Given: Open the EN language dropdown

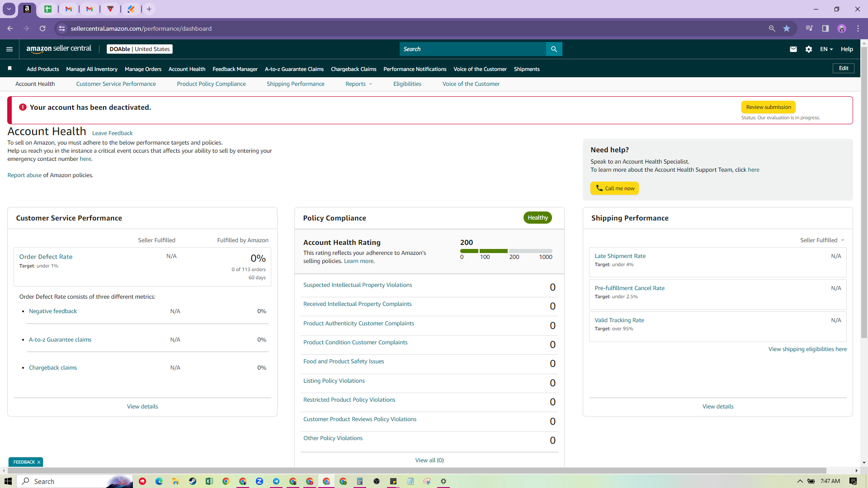Looking at the screenshot, I should tap(826, 49).
